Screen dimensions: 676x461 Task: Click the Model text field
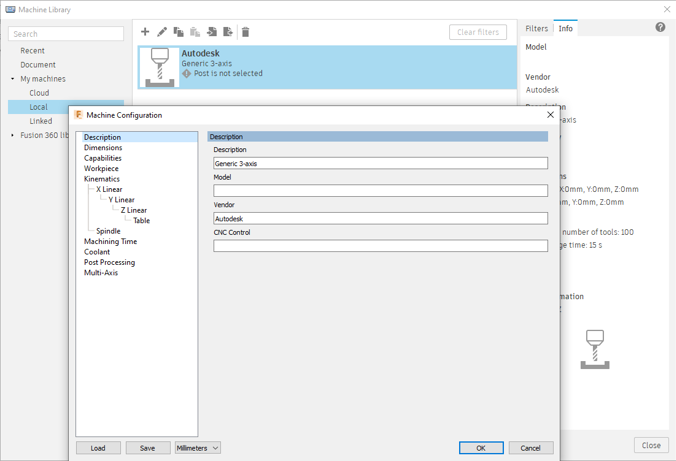tap(380, 191)
